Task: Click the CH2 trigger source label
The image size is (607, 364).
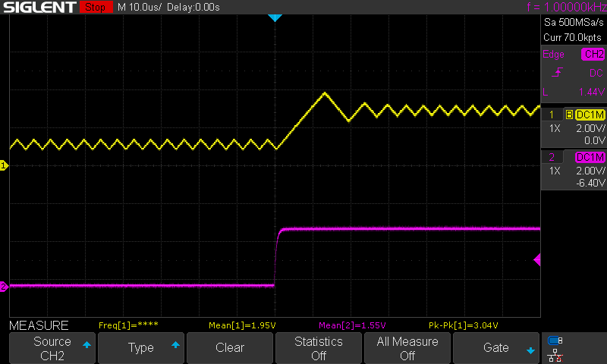Action: 593,54
